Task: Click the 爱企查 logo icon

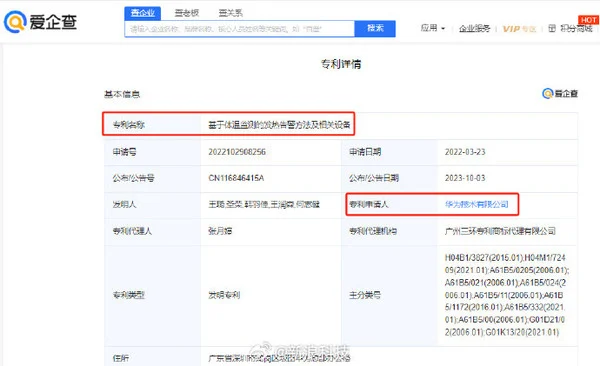Action: point(15,21)
